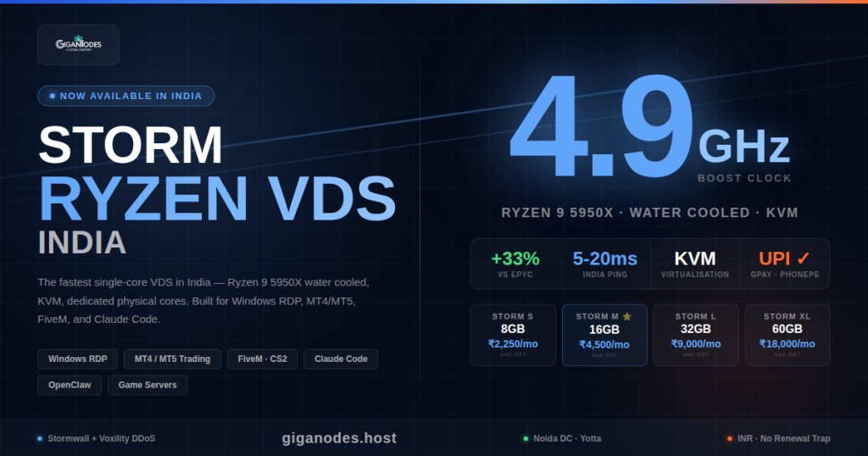868x456 pixels.
Task: Click the +33% vs EPYC stat
Action: click(x=515, y=264)
